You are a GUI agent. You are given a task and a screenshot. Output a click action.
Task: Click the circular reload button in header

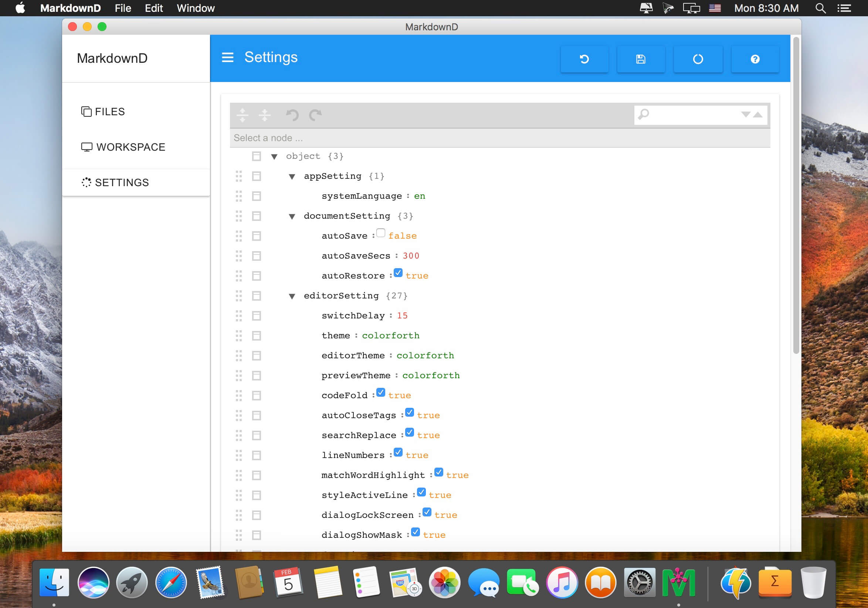coord(698,59)
